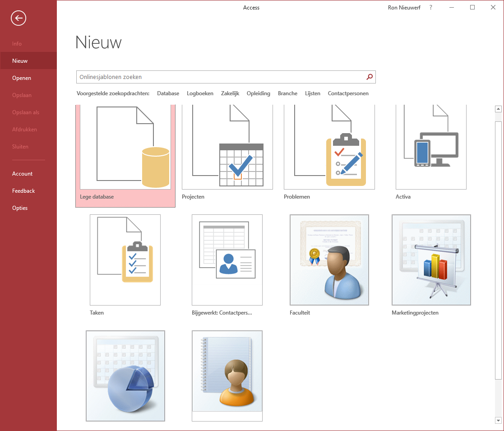504x431 pixels.
Task: Select the Lege database template
Action: [x=125, y=156]
